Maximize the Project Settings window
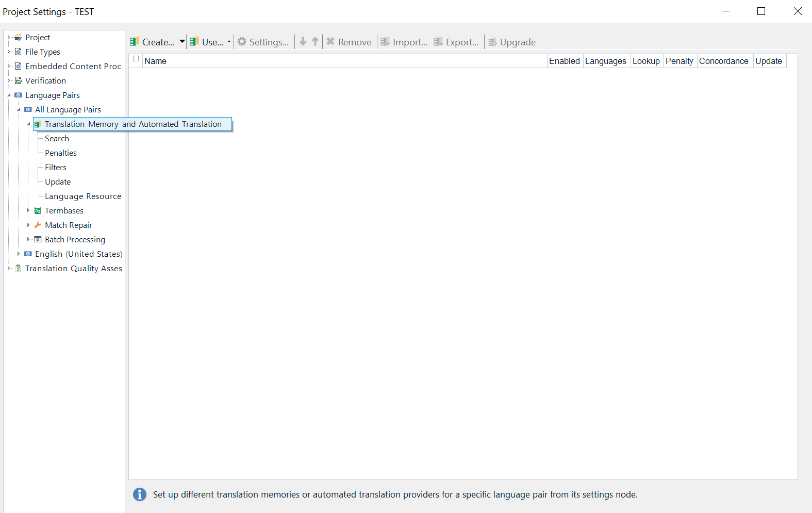 pos(761,11)
